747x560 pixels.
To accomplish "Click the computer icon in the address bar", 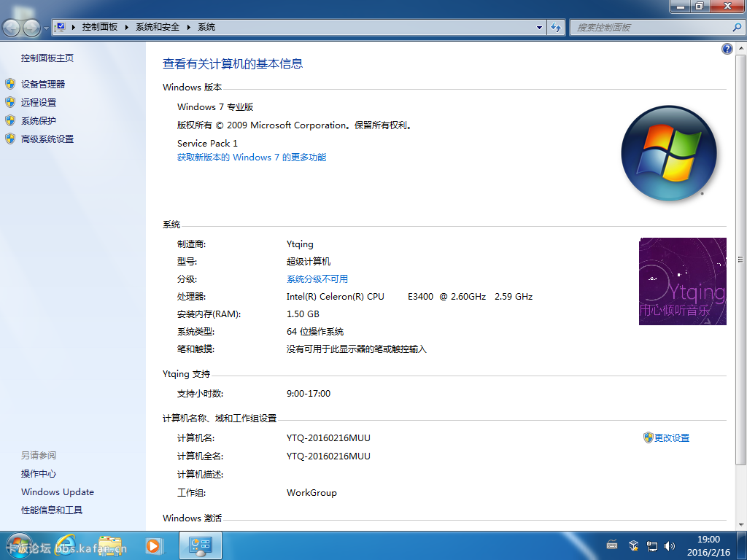I will point(61,27).
